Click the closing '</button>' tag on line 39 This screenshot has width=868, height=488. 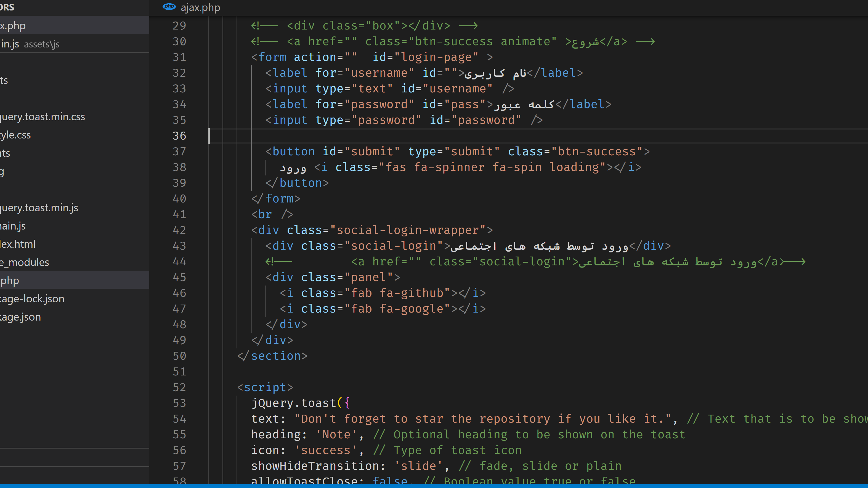click(x=297, y=183)
